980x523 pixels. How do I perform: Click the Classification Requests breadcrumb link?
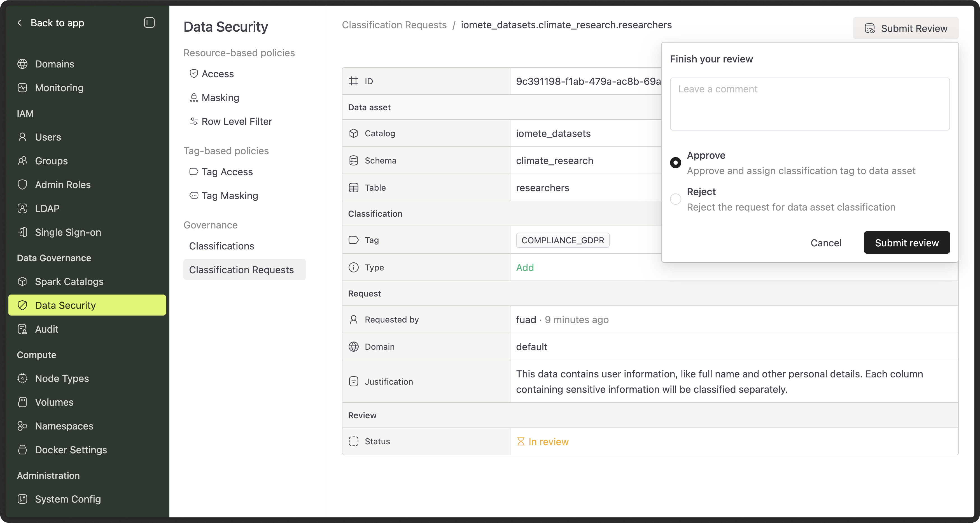tap(394, 25)
